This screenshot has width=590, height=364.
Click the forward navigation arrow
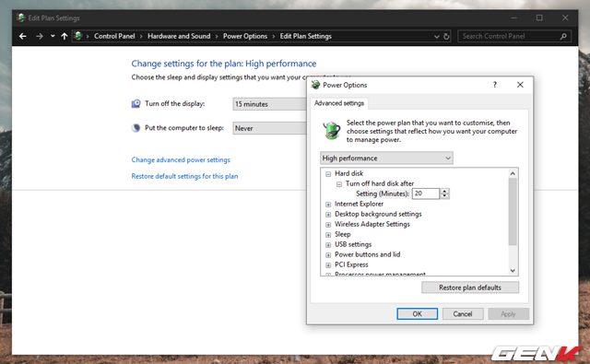coord(39,36)
